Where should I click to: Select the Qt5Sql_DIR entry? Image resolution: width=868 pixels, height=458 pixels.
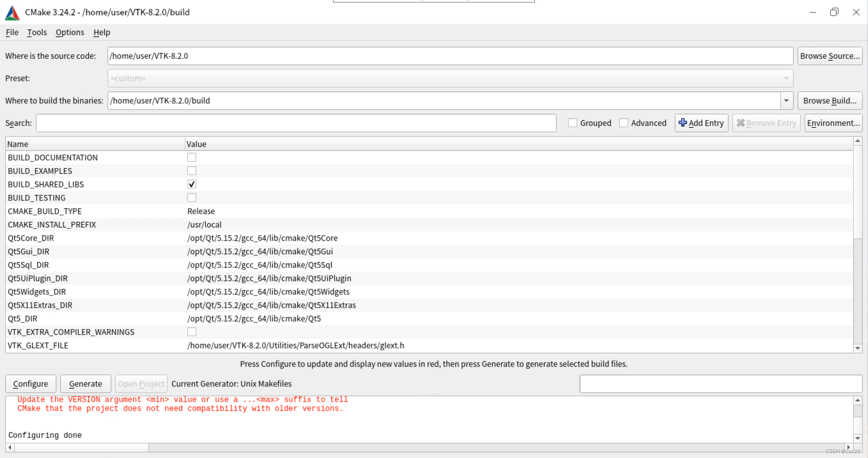tap(28, 265)
